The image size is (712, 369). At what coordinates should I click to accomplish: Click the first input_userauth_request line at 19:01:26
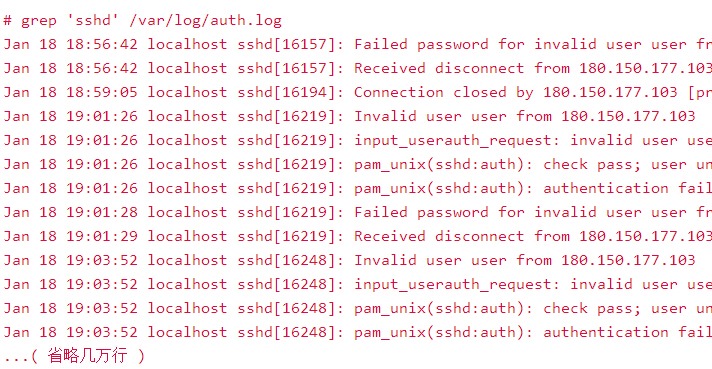pos(358,141)
